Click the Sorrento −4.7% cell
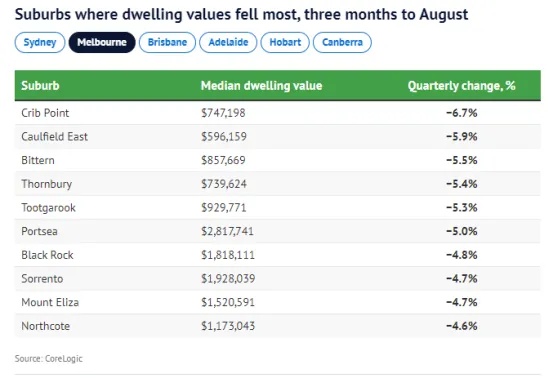 (461, 279)
